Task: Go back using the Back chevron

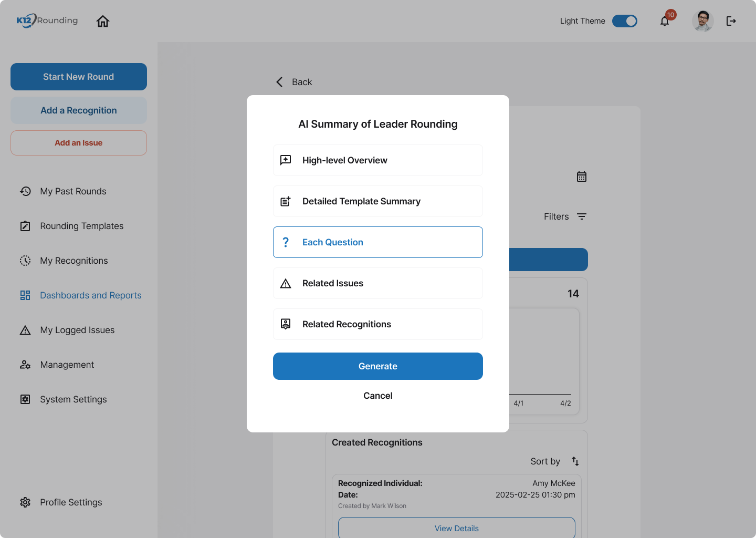Action: 279,82
